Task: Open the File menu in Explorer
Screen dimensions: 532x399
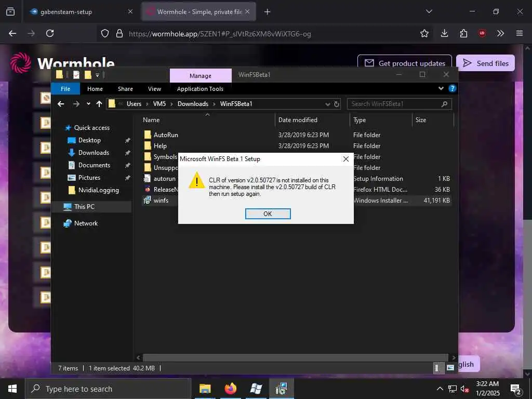Action: 65,89
